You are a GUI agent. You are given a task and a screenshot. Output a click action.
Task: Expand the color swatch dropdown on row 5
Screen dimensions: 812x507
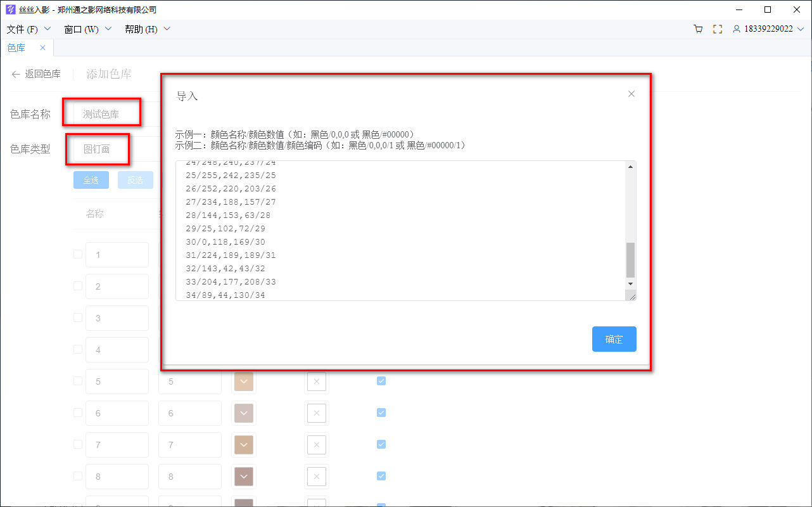click(244, 381)
